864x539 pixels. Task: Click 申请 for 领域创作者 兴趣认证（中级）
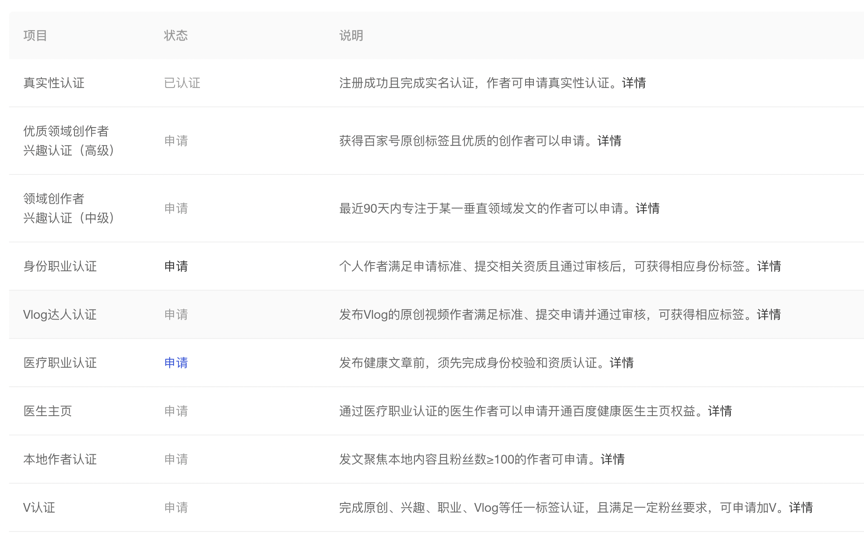176,208
